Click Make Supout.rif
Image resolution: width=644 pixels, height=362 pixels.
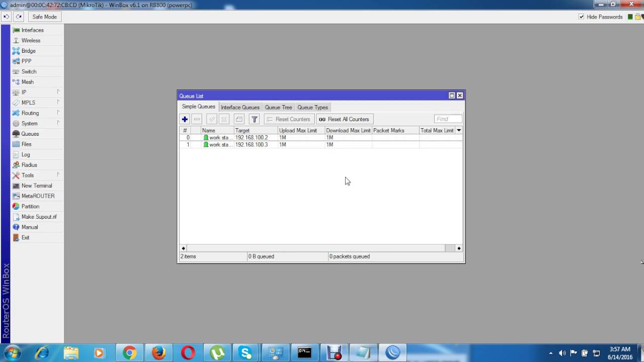pos(39,217)
